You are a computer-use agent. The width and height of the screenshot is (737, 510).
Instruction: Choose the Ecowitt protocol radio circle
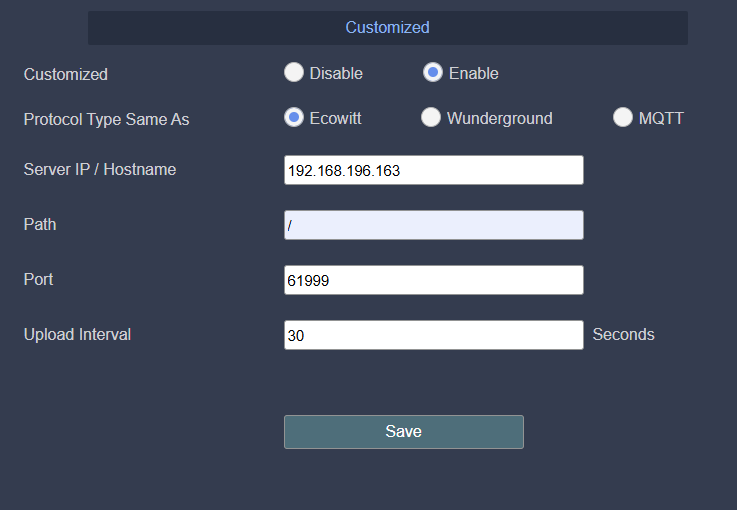[294, 118]
